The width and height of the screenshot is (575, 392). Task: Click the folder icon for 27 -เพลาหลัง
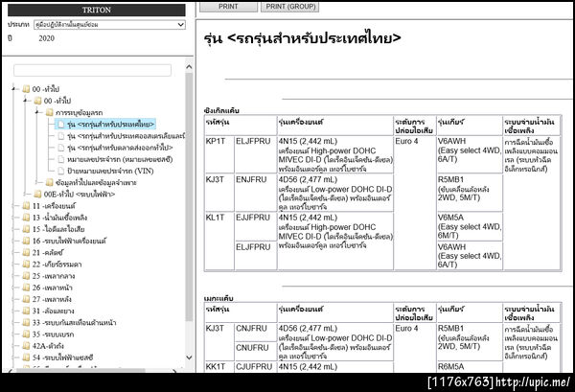[26, 300]
